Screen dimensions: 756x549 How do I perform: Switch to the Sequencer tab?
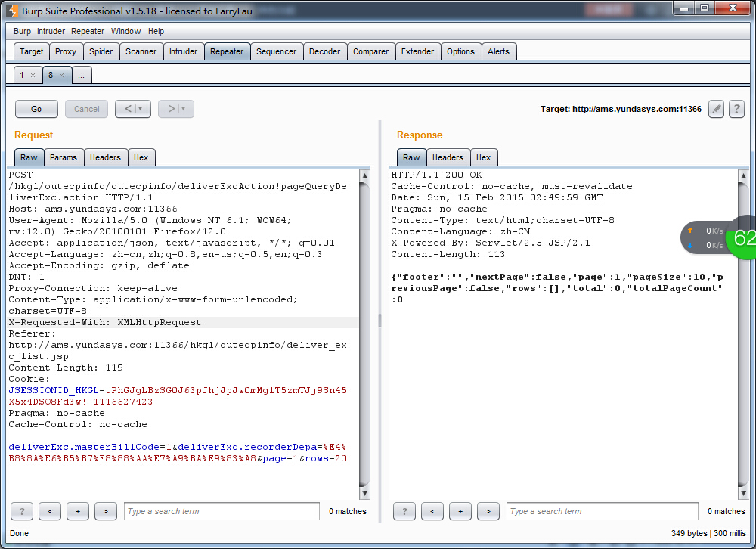point(276,51)
